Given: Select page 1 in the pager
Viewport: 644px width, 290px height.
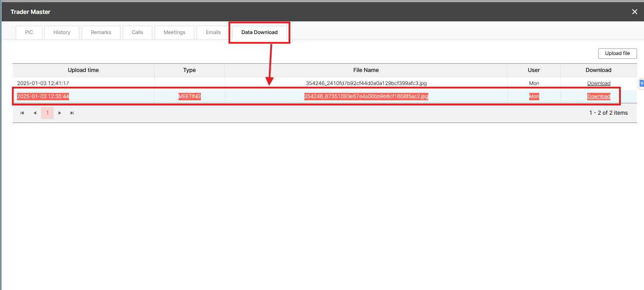Looking at the screenshot, I should tap(48, 113).
